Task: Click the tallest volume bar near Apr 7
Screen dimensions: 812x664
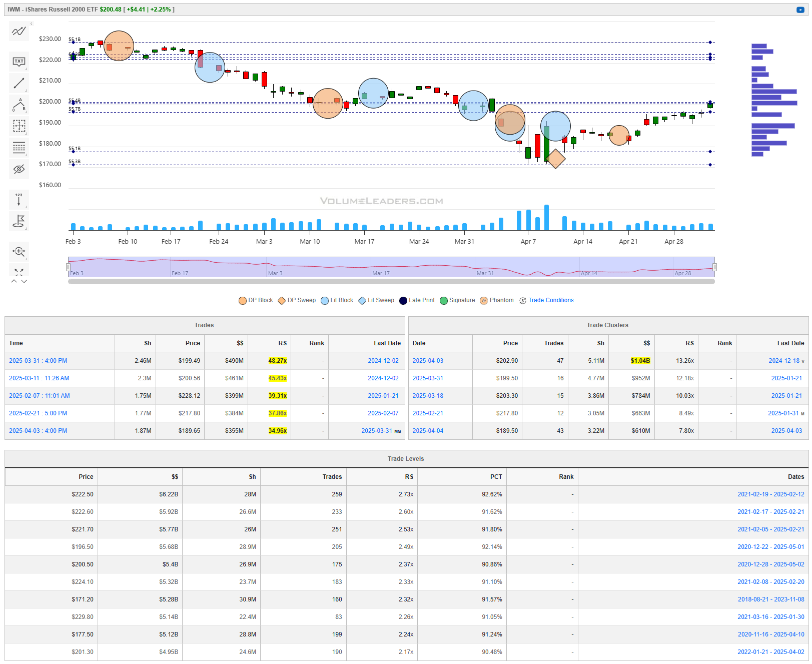Action: point(546,218)
